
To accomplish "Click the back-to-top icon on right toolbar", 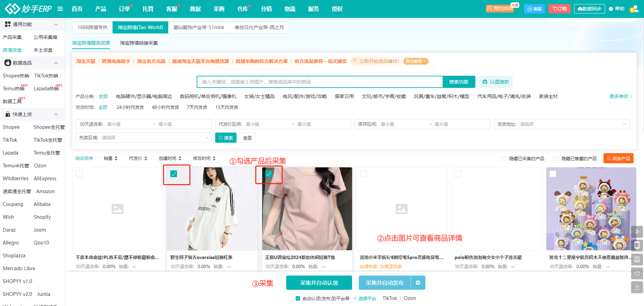I will click(x=637, y=287).
